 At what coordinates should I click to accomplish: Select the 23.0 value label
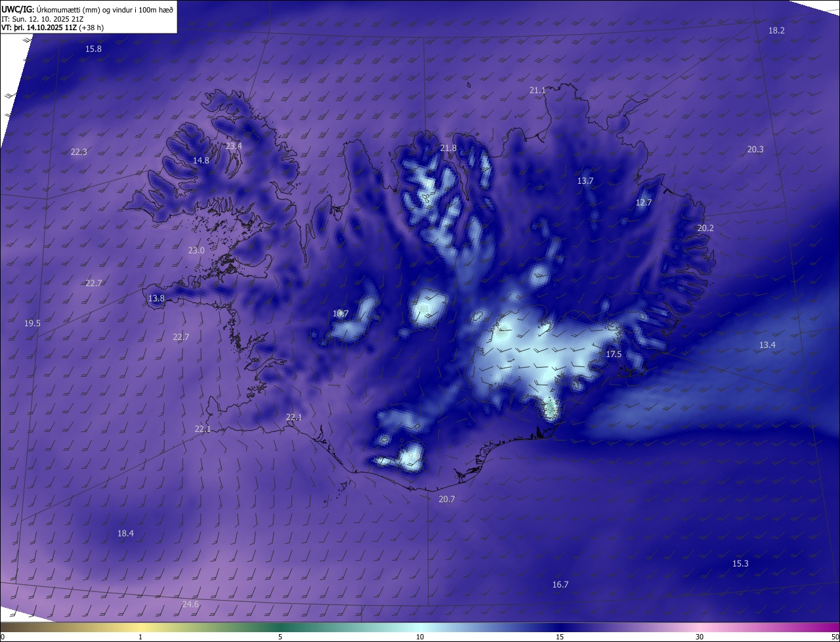[196, 251]
